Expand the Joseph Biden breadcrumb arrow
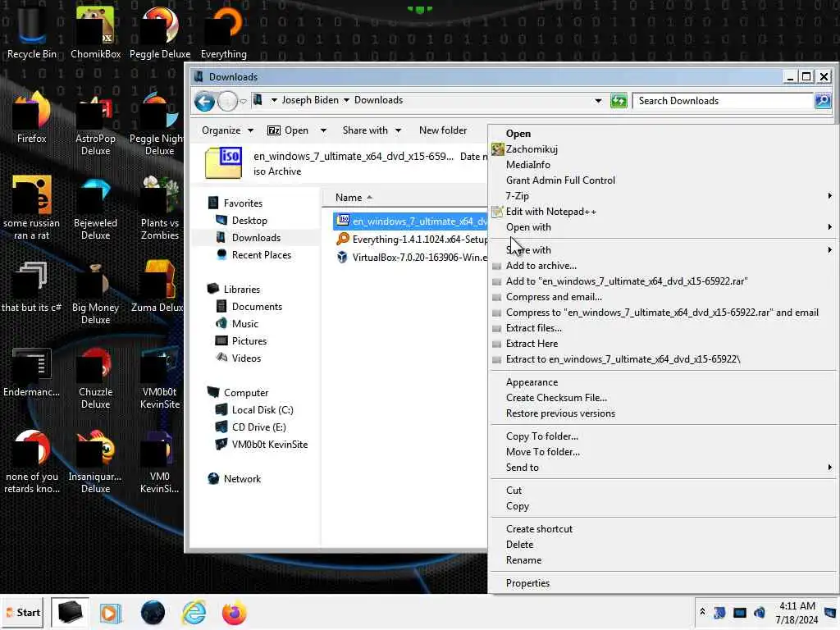Screen dimensions: 840x630 point(346,100)
